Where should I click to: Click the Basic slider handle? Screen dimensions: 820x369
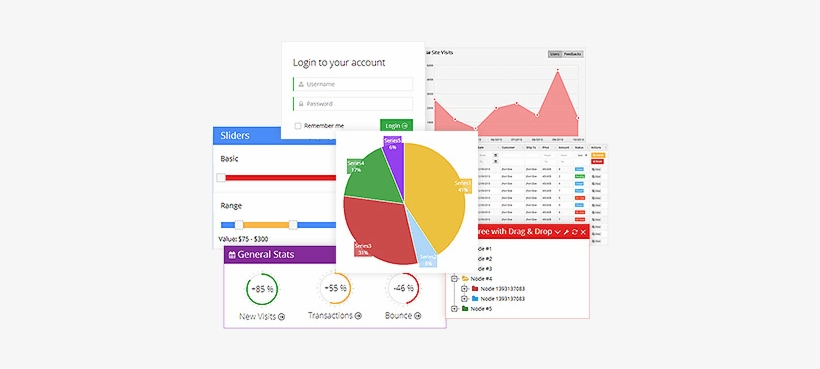(x=221, y=177)
